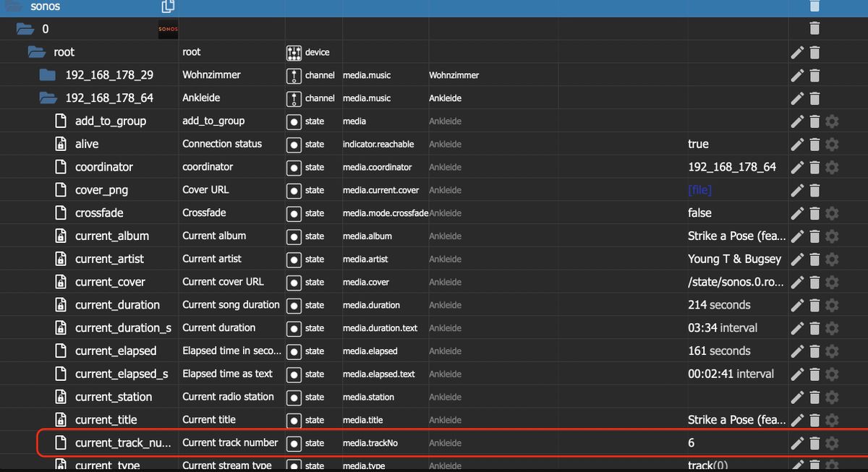Viewport: 868px width, 472px height.
Task: Click 'Wohnzimmer' room text in channel row
Action: coord(454,75)
